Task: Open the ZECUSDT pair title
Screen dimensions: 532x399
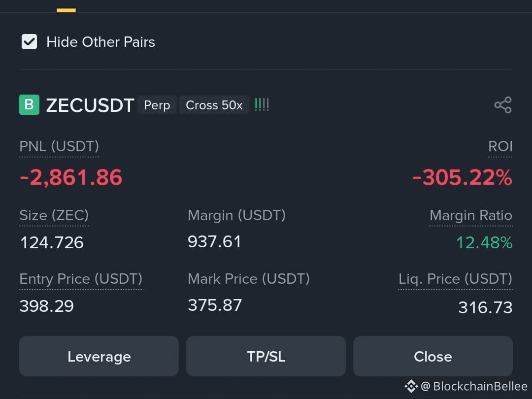Action: pyautogui.click(x=90, y=105)
